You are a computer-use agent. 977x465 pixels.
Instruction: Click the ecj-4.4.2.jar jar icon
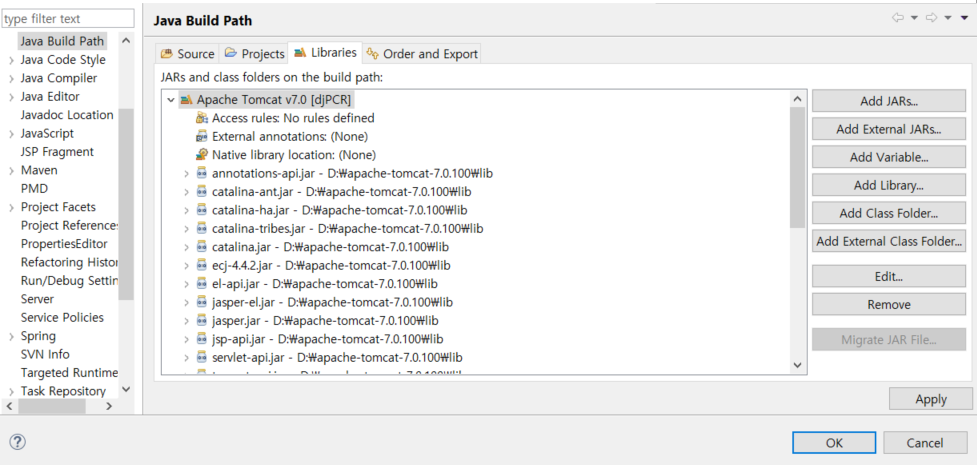201,266
